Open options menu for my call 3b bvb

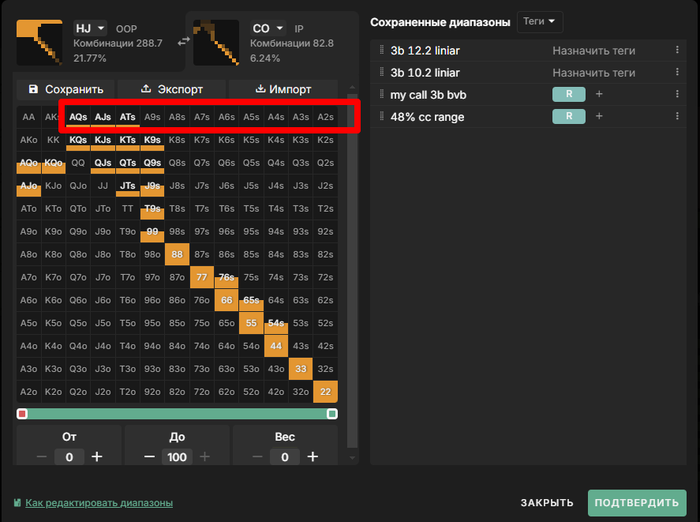[x=677, y=94]
